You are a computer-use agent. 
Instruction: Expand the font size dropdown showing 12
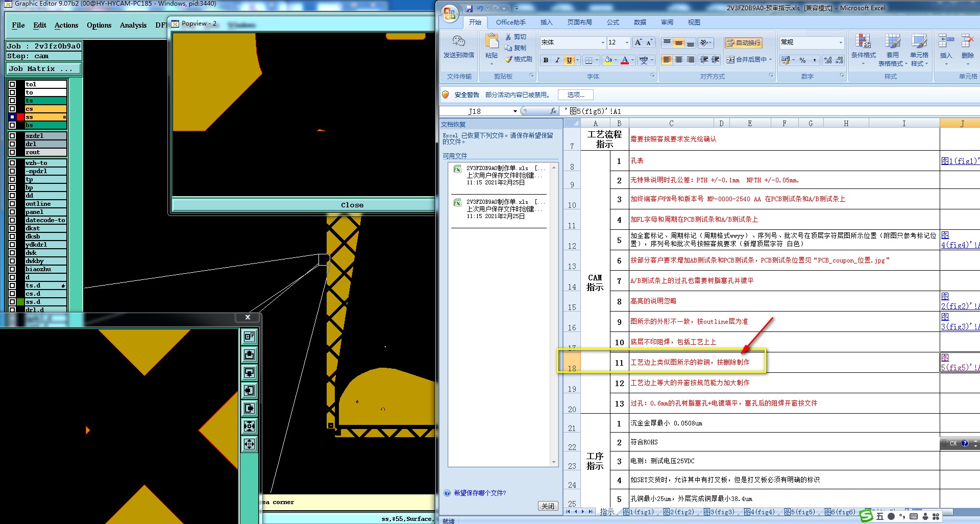(x=627, y=42)
